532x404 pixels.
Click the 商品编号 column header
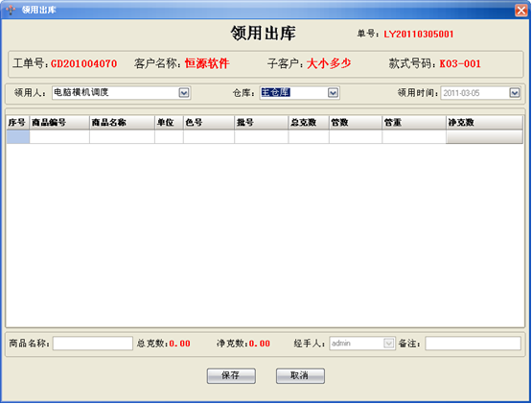pyautogui.click(x=59, y=122)
